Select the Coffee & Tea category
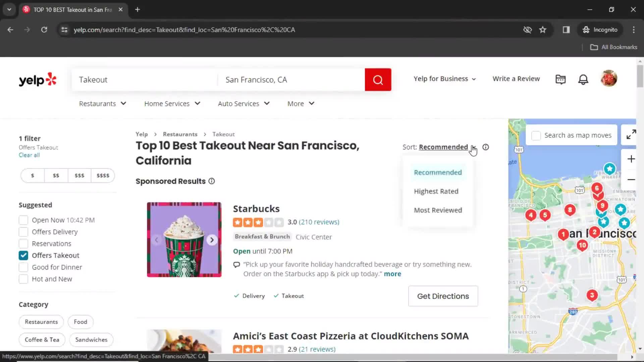Viewport: 644px width, 362px height. (42, 340)
